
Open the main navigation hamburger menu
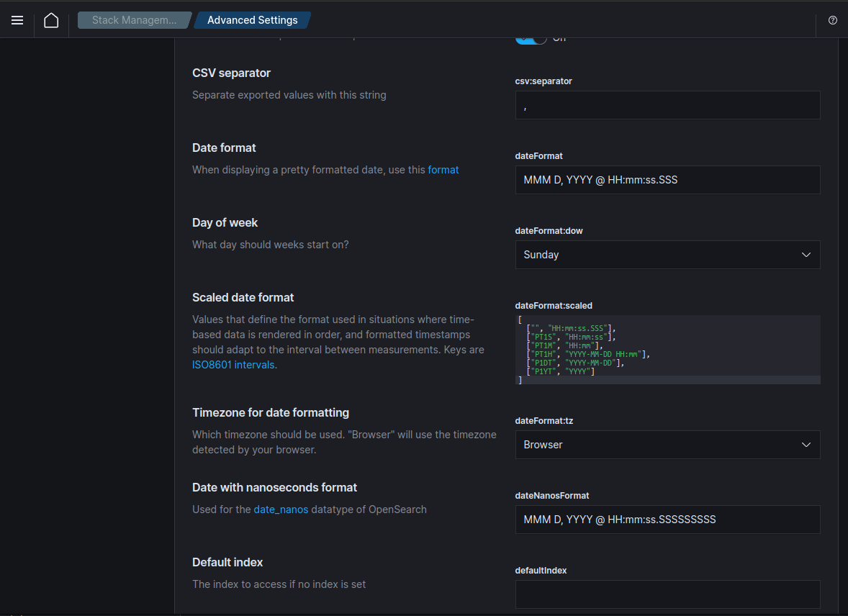[17, 19]
